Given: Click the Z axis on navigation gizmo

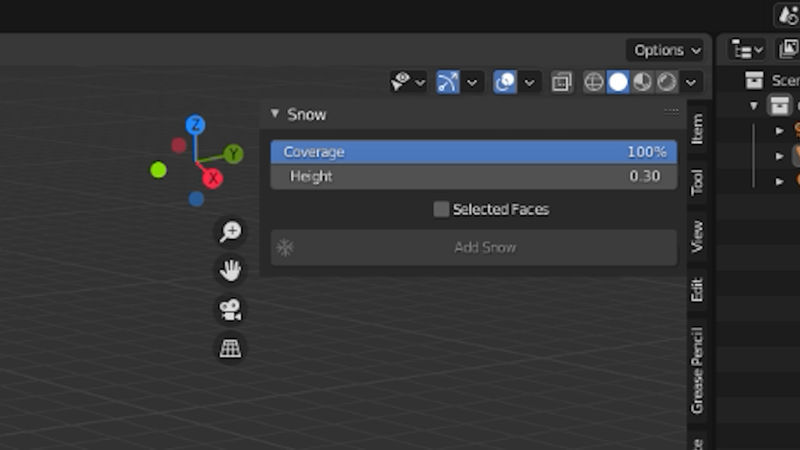Looking at the screenshot, I should 195,125.
